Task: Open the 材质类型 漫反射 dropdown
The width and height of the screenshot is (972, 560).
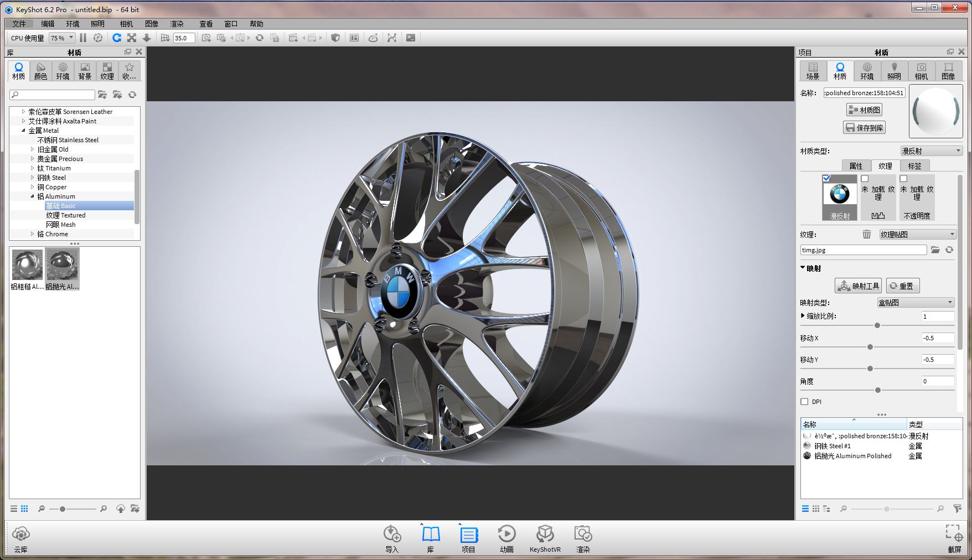Action: point(932,151)
